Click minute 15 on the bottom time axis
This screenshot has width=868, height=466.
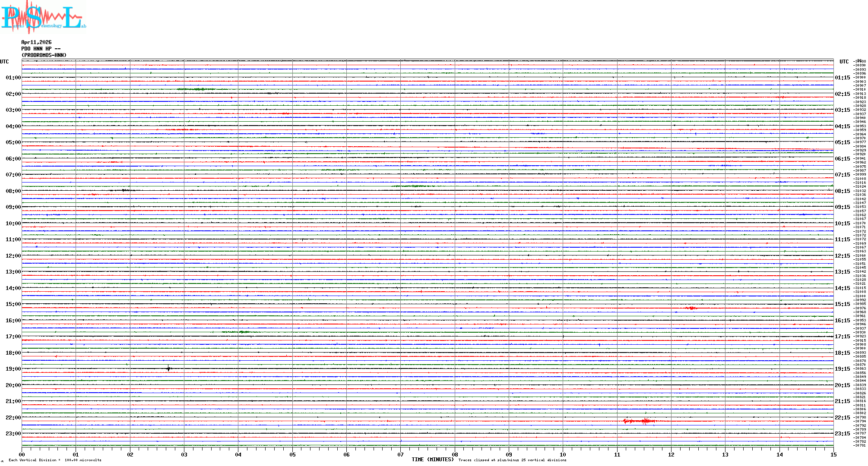click(x=833, y=454)
